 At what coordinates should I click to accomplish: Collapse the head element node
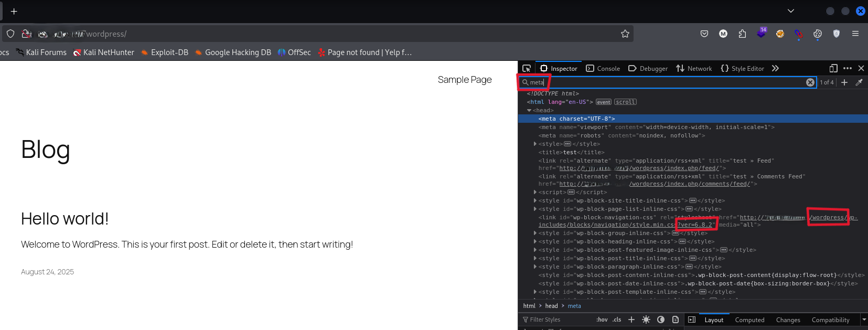529,111
